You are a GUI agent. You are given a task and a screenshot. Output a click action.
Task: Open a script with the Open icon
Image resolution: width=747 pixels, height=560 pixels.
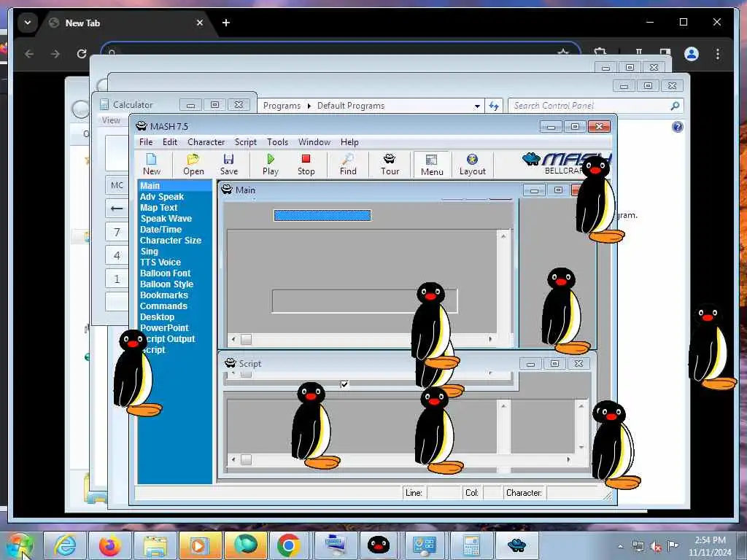[193, 164]
